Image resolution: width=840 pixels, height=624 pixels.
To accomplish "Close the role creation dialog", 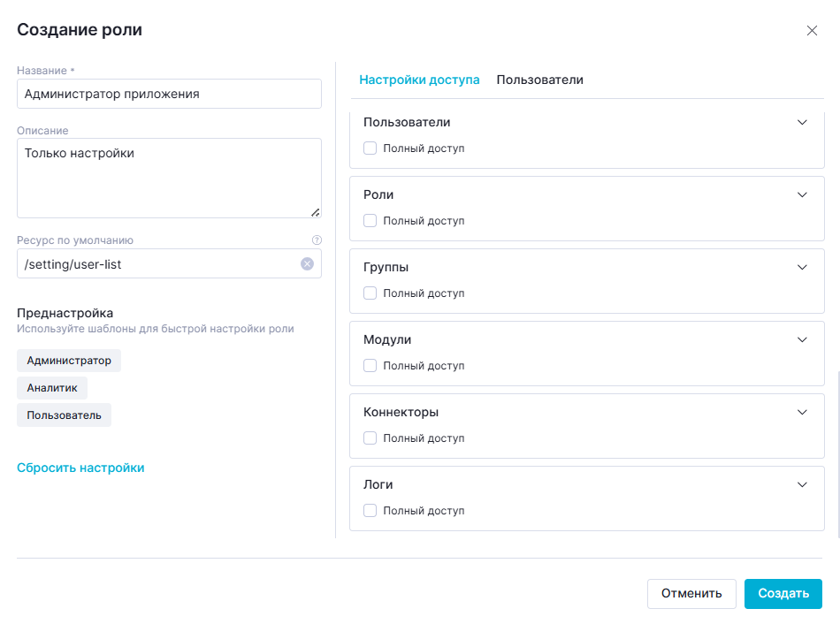I will (812, 31).
